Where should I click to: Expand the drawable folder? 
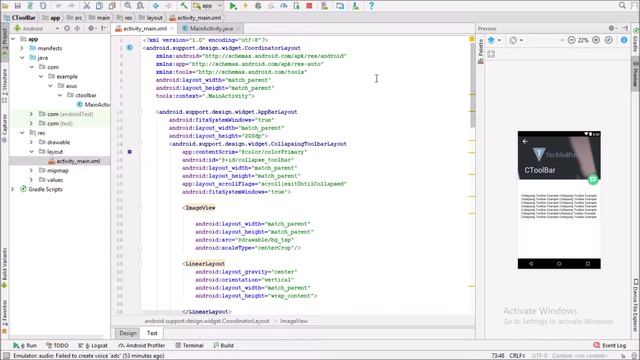(31, 142)
